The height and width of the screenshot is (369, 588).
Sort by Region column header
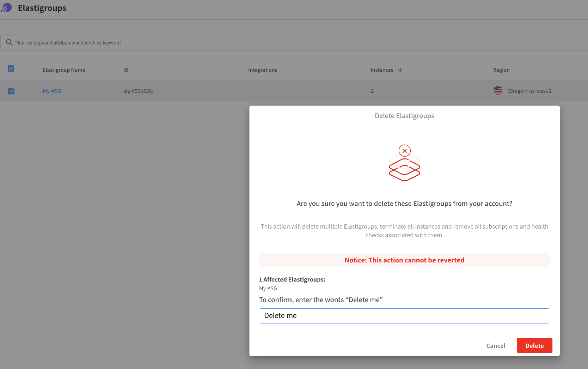[x=501, y=70]
